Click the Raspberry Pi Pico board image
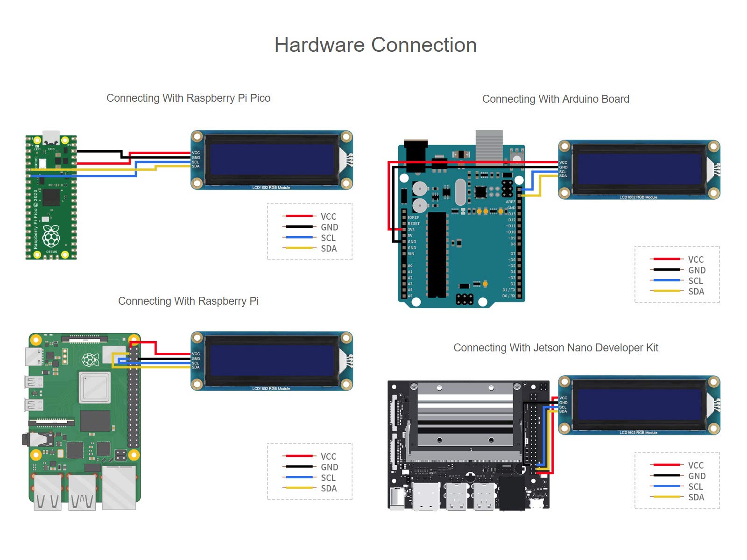 tap(51, 195)
